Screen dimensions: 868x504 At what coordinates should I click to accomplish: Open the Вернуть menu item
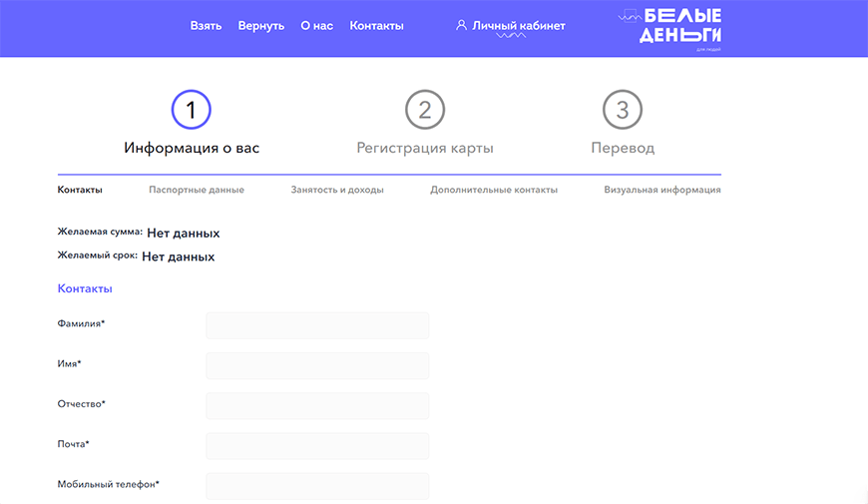(261, 26)
